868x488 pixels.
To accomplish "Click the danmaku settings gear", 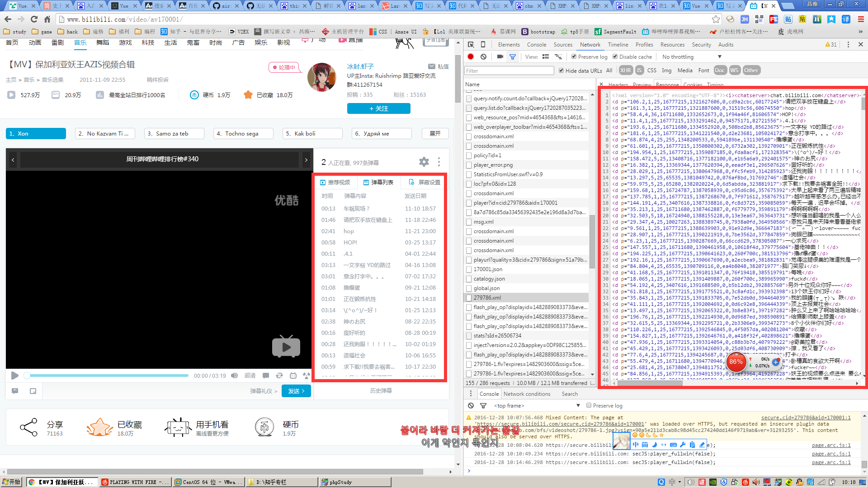I will pos(424,161).
